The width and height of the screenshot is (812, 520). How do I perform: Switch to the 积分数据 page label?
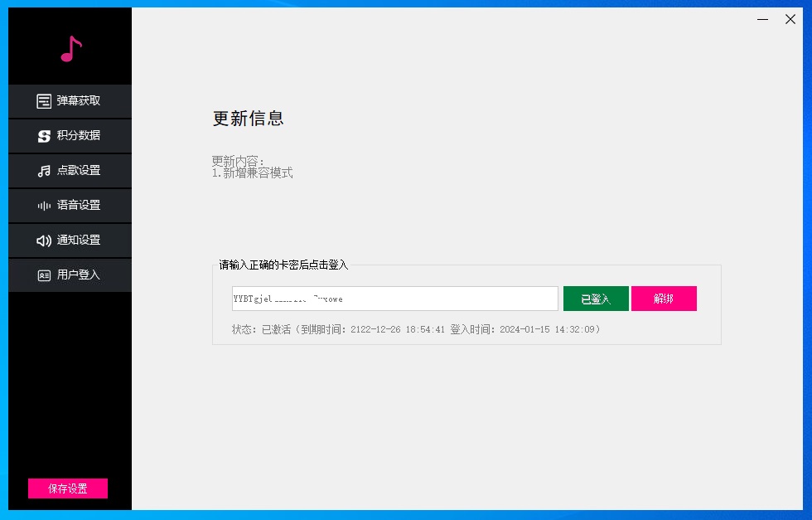point(79,136)
